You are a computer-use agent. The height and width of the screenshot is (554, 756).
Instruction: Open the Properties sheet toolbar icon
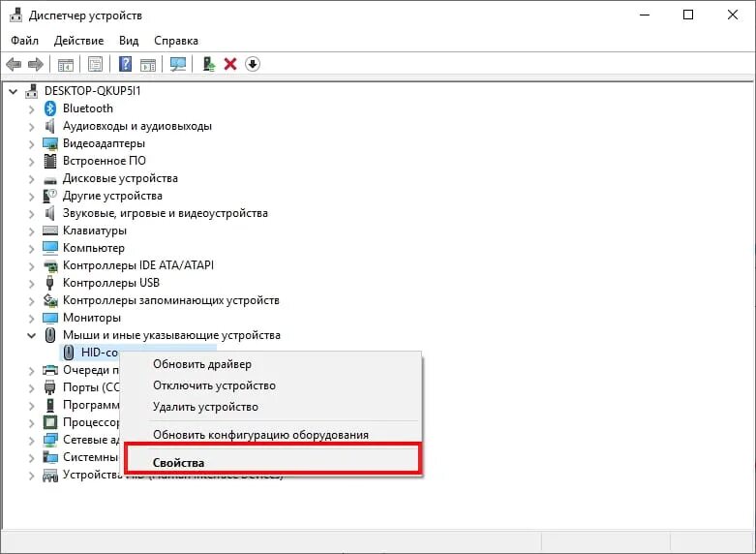(x=95, y=64)
